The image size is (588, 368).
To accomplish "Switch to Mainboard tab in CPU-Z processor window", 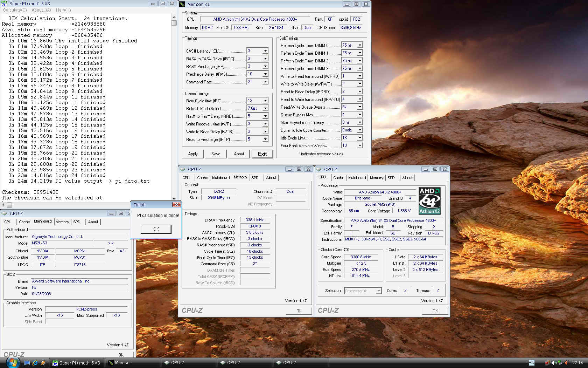I will 357,178.
